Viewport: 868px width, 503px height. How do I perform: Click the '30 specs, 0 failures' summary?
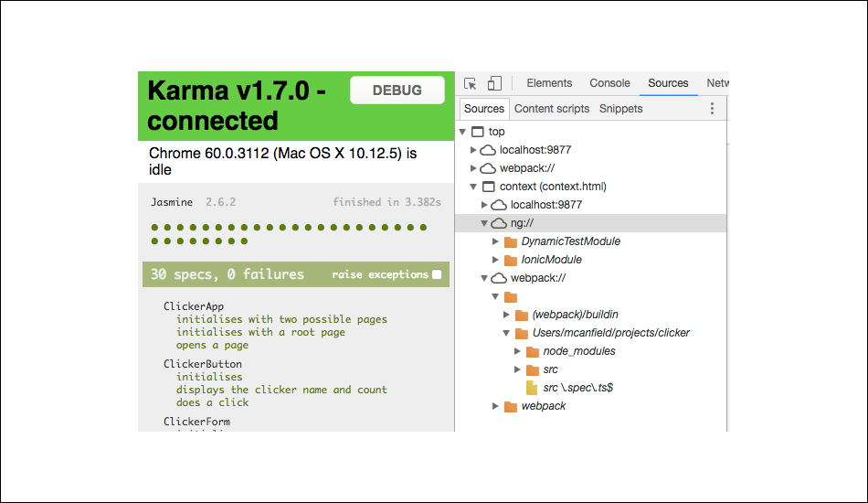tap(227, 274)
